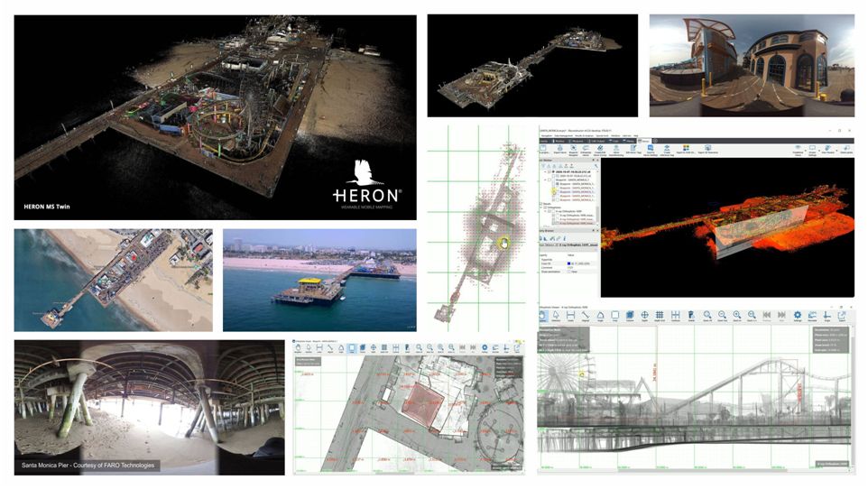Open Windows menu in Reconstructor
This screenshot has height=489, width=868.
615,135
